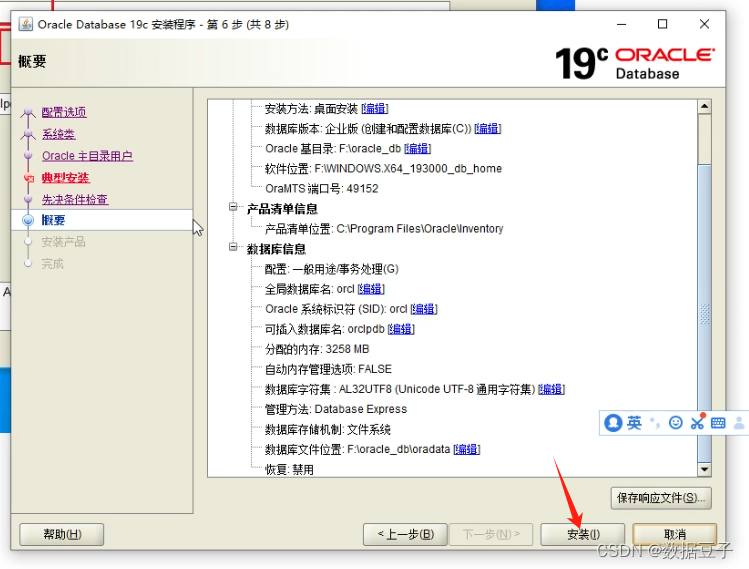Click the 典型安装 red step marker icon

click(x=29, y=178)
